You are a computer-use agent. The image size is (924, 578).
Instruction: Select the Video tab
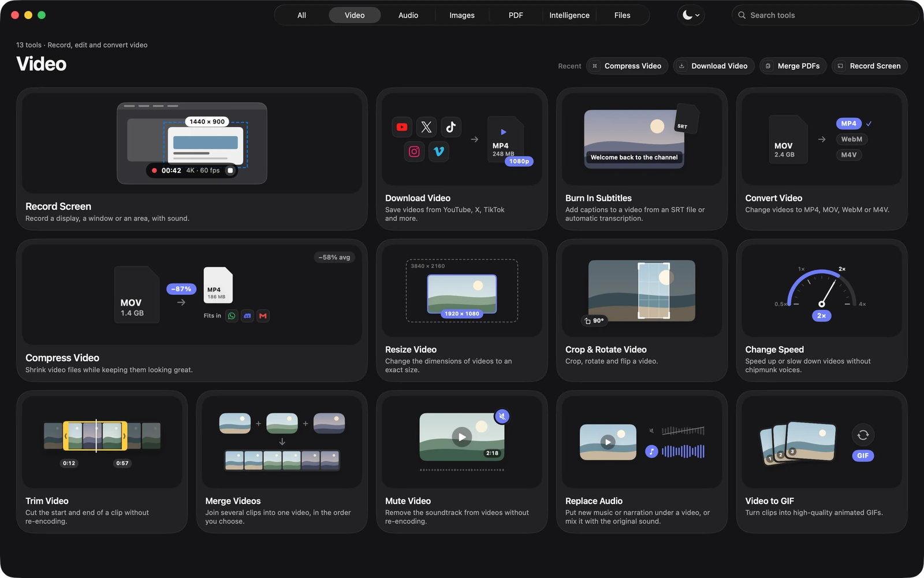(x=355, y=15)
